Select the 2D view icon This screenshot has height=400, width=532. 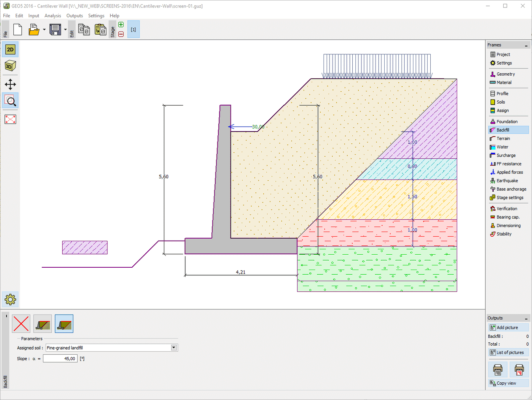pos(10,49)
